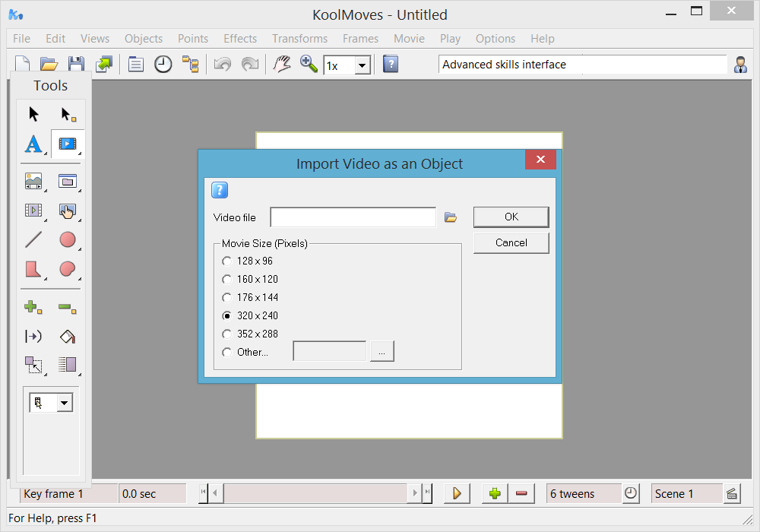Image resolution: width=760 pixels, height=532 pixels.
Task: Open the Options menu
Action: tap(495, 39)
